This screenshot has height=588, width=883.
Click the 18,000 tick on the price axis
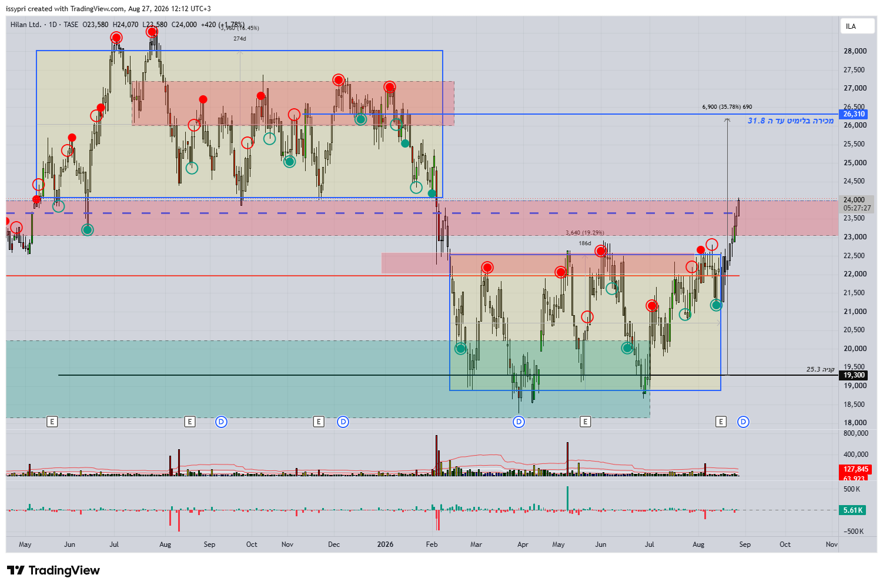855,423
